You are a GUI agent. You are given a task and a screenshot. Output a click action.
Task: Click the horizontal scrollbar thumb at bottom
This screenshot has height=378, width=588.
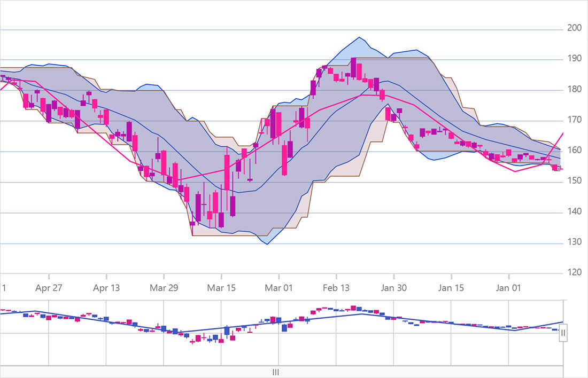[x=276, y=372]
